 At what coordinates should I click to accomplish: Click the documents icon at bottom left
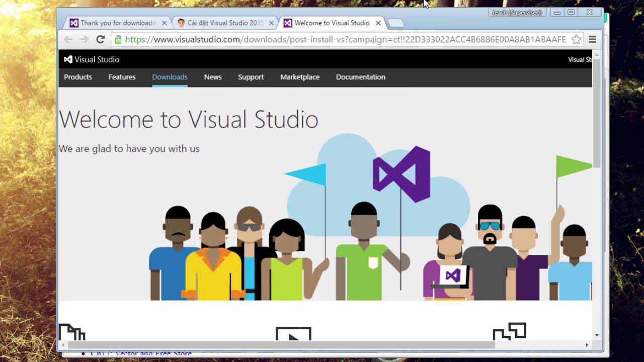(72, 332)
